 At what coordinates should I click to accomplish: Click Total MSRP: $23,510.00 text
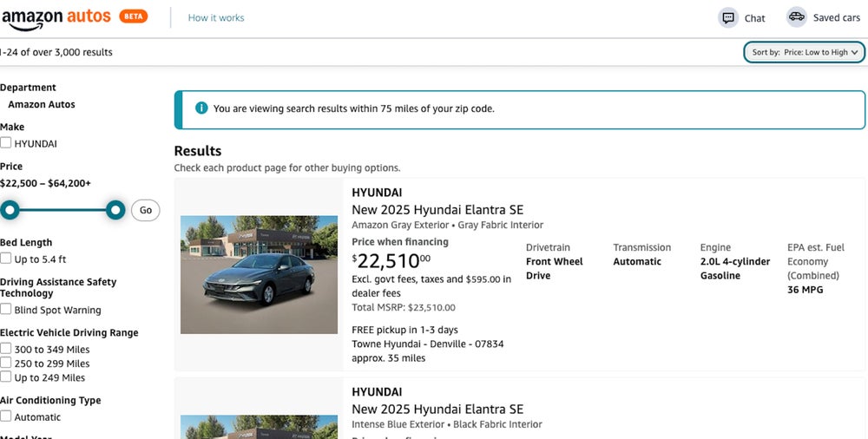coord(404,307)
